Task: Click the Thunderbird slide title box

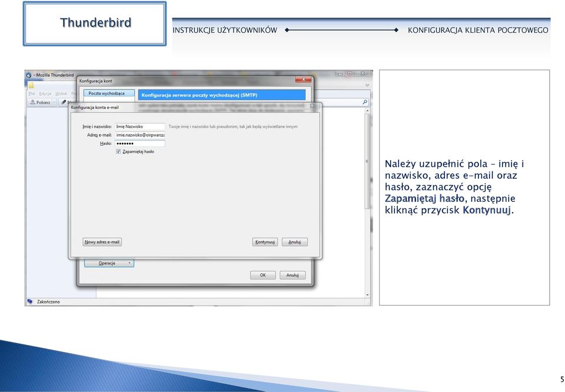Action: tap(95, 24)
